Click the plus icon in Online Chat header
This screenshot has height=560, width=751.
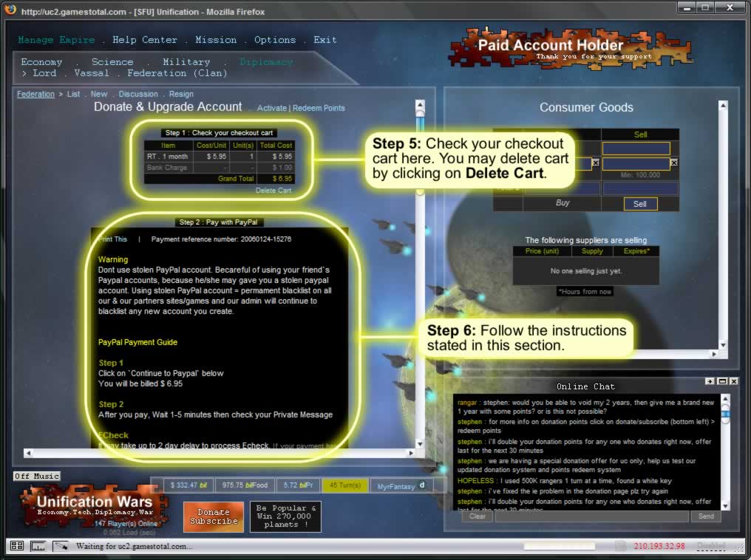710,381
